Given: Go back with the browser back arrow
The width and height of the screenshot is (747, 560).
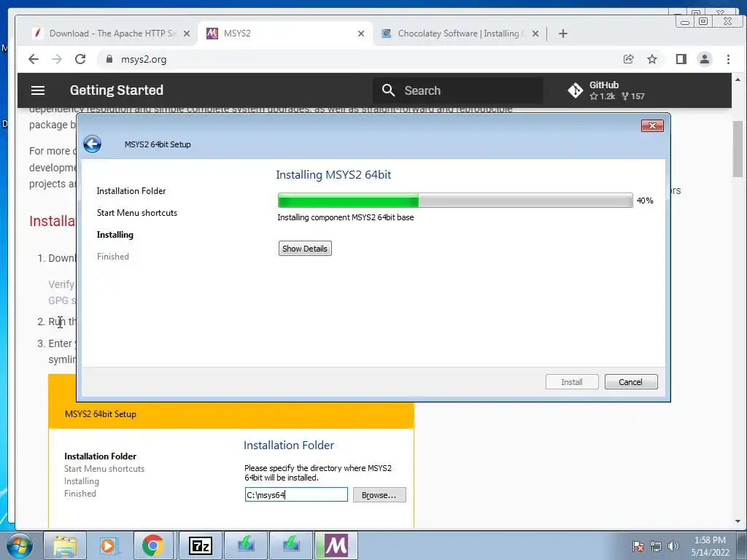Looking at the screenshot, I should (34, 59).
